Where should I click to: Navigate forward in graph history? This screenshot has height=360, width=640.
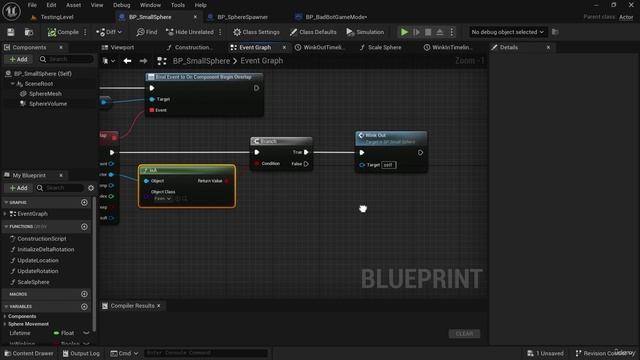click(143, 61)
